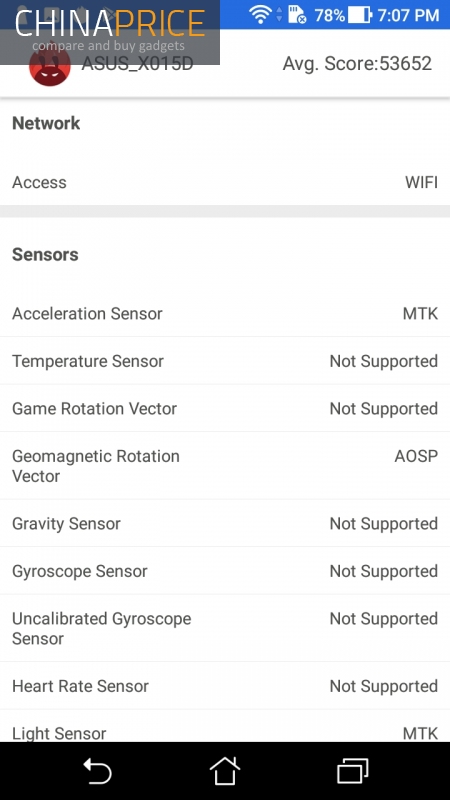Tap the ASUS_X015D device name

point(137,64)
